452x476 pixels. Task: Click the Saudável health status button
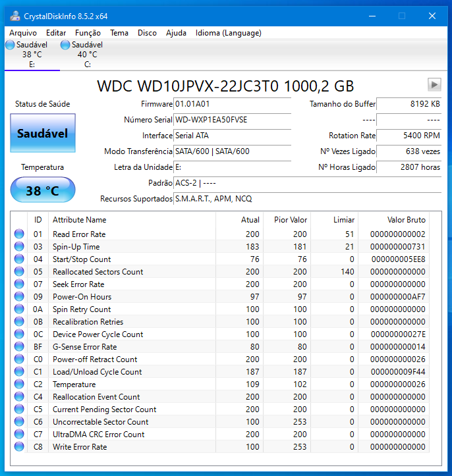[x=43, y=133]
